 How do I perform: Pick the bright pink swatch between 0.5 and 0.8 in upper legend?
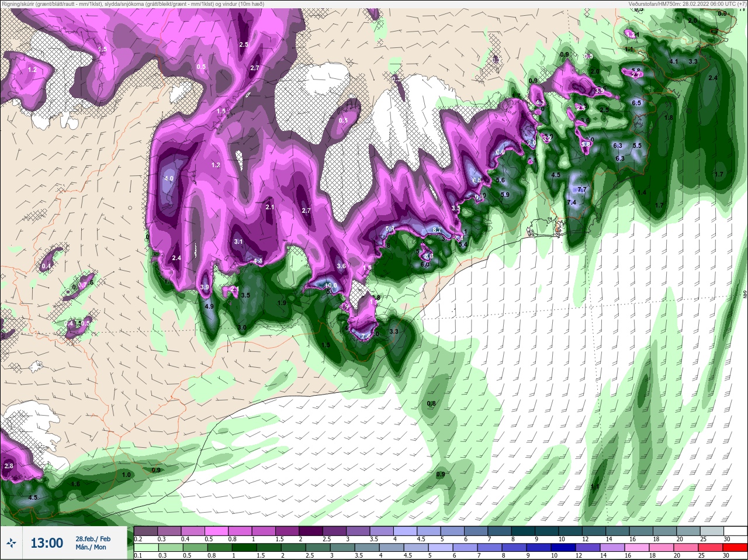pyautogui.click(x=217, y=531)
